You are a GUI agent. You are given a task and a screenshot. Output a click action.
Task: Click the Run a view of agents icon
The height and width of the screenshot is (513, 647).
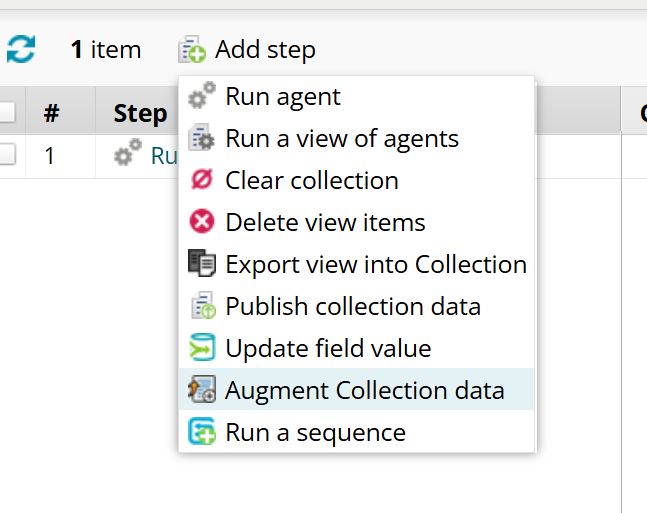point(202,137)
